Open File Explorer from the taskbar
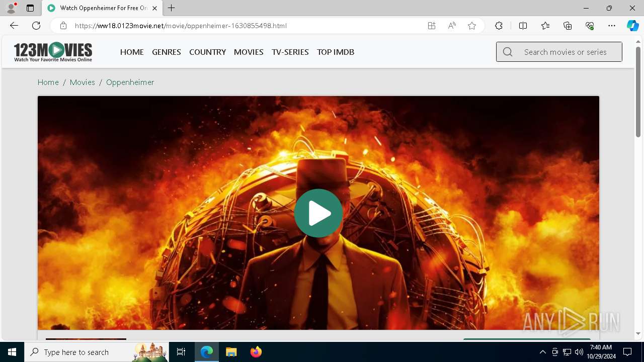The height and width of the screenshot is (362, 644). point(231,352)
